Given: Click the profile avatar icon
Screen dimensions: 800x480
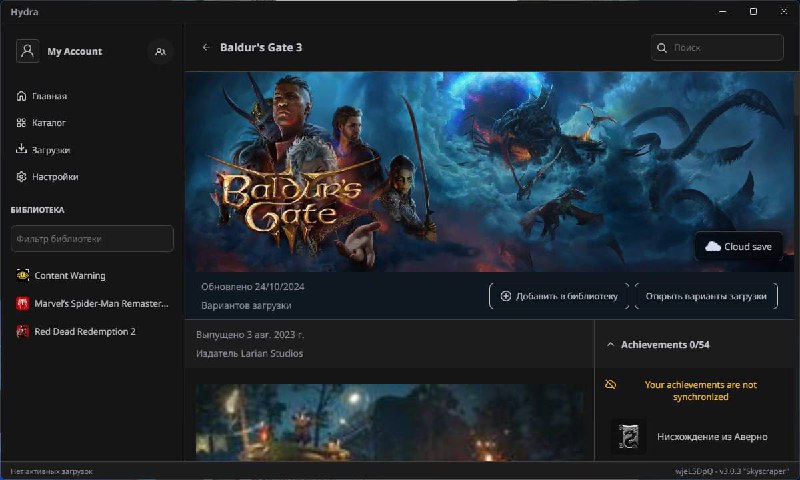Looking at the screenshot, I should [28, 51].
